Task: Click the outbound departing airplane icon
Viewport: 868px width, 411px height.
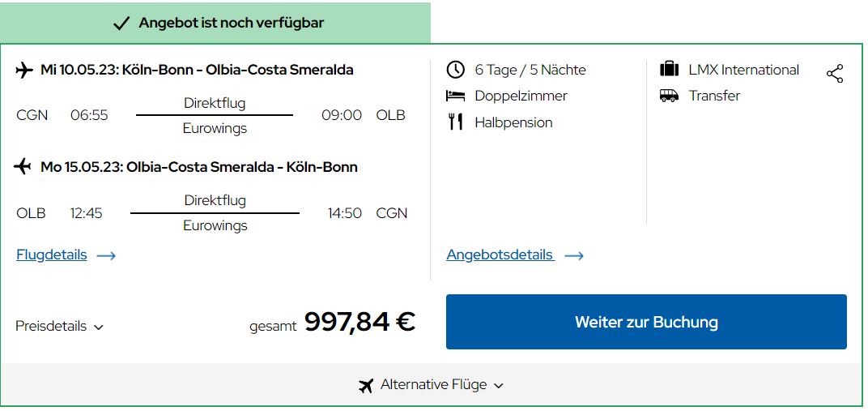Action: pyautogui.click(x=24, y=70)
